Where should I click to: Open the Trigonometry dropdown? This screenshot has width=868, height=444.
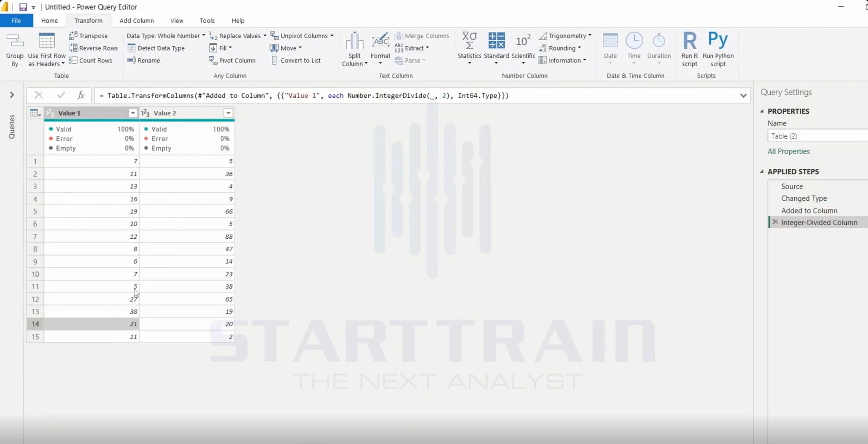[565, 36]
